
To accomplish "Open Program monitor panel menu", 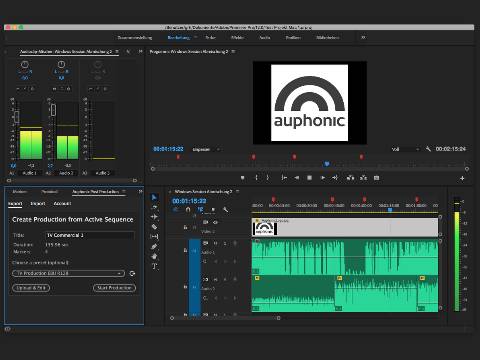I will tap(233, 52).
